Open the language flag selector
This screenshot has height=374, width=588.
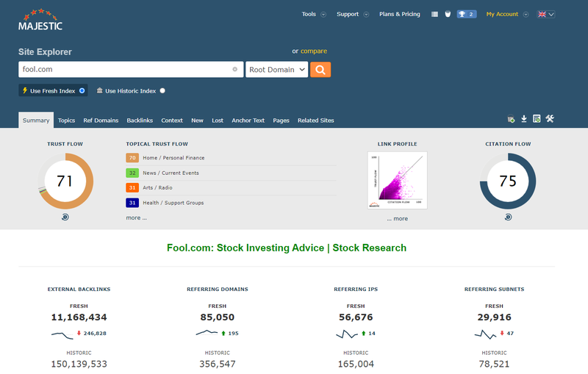[545, 14]
